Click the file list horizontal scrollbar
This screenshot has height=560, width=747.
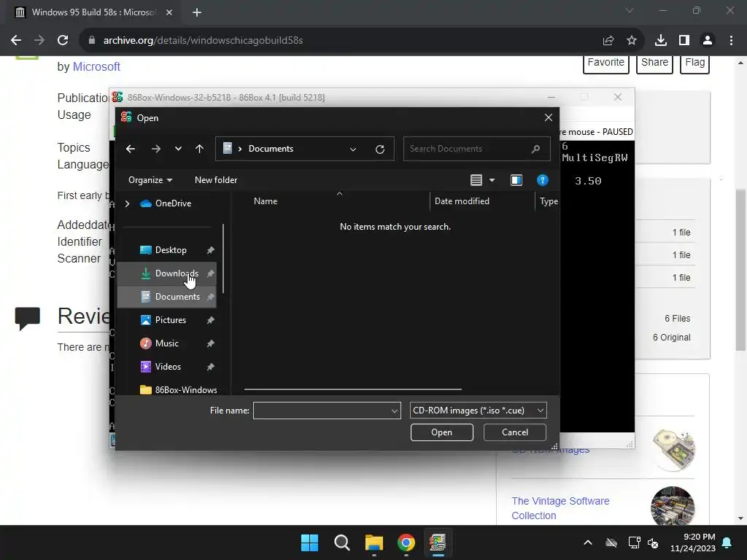click(x=352, y=389)
